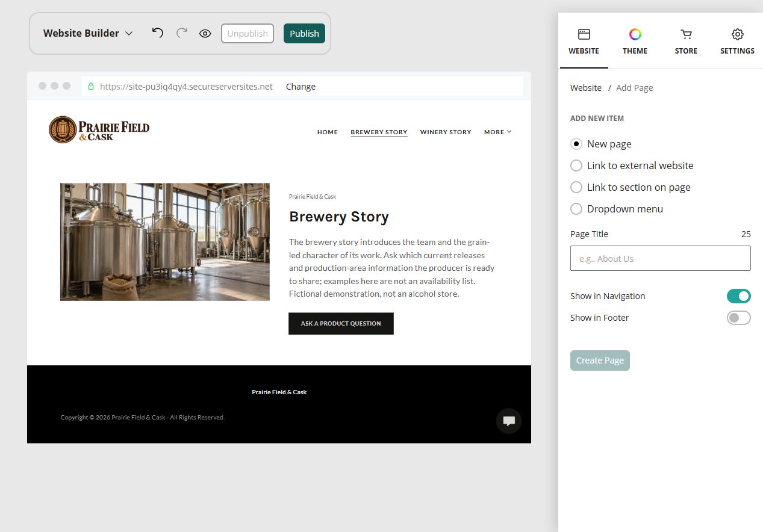763x532 pixels.
Task: Click the site URL text
Action: [186, 87]
